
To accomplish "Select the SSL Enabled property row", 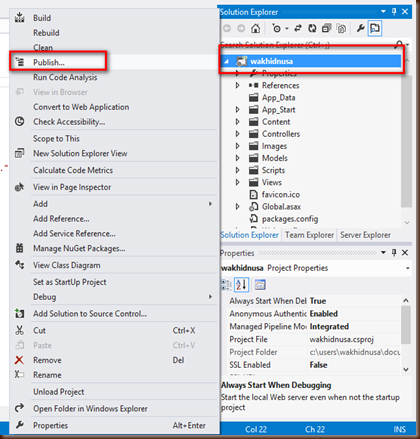I will [x=314, y=365].
